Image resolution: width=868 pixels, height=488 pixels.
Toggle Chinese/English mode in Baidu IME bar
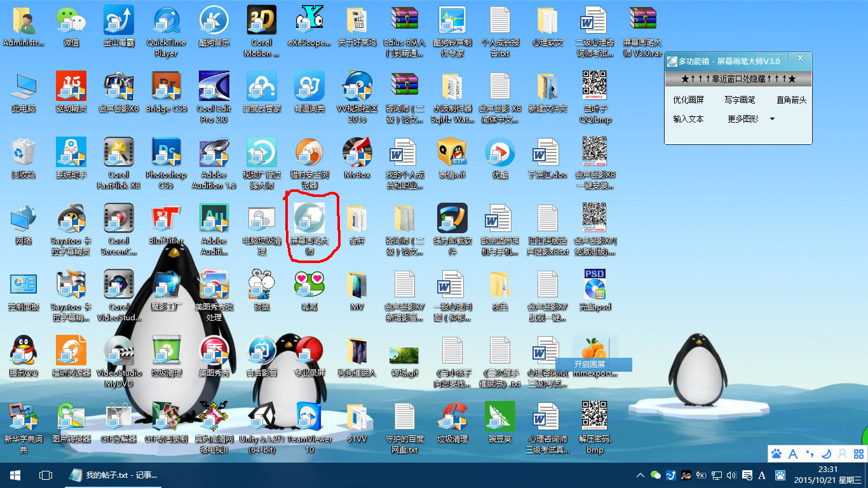[793, 454]
